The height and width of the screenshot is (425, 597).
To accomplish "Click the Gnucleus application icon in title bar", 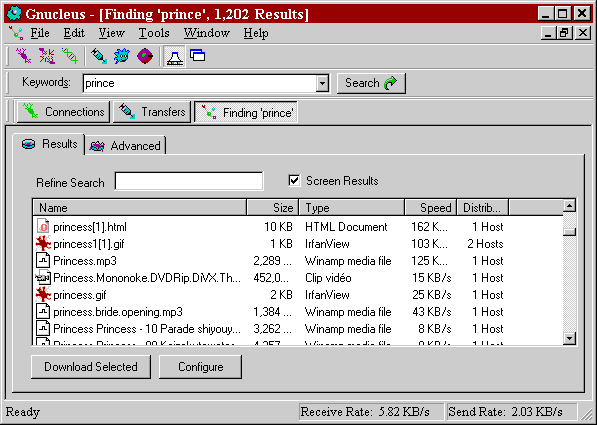I will pyautogui.click(x=14, y=13).
